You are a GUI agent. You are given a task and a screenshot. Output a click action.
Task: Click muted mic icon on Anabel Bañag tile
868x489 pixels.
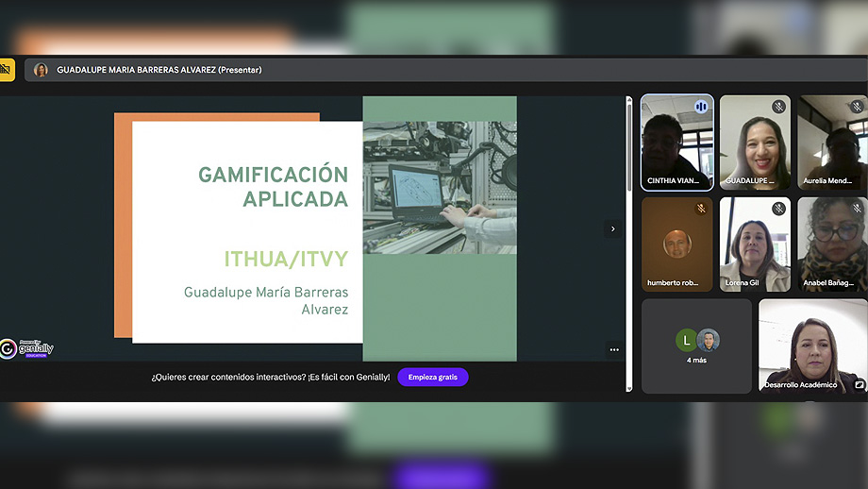(857, 209)
